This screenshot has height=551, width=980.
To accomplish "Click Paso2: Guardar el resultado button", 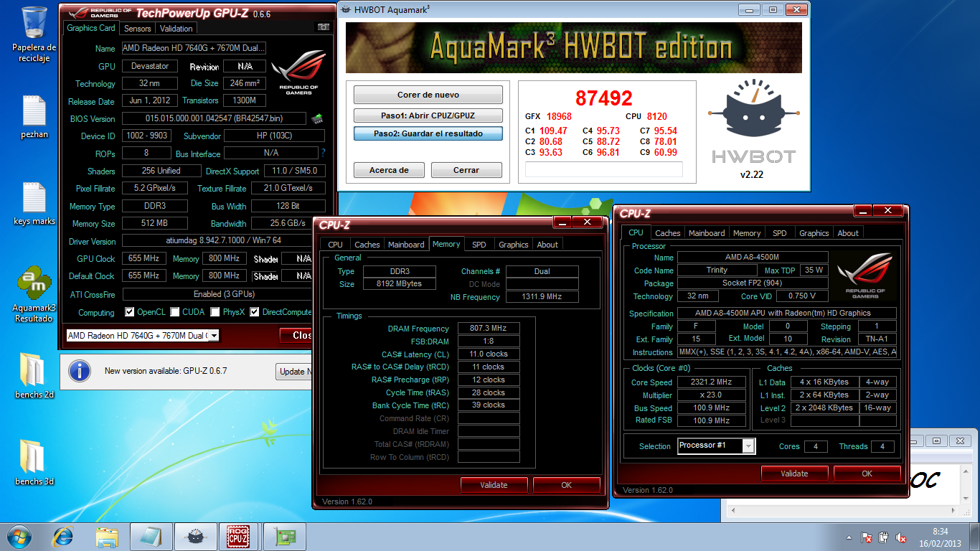I will point(428,133).
